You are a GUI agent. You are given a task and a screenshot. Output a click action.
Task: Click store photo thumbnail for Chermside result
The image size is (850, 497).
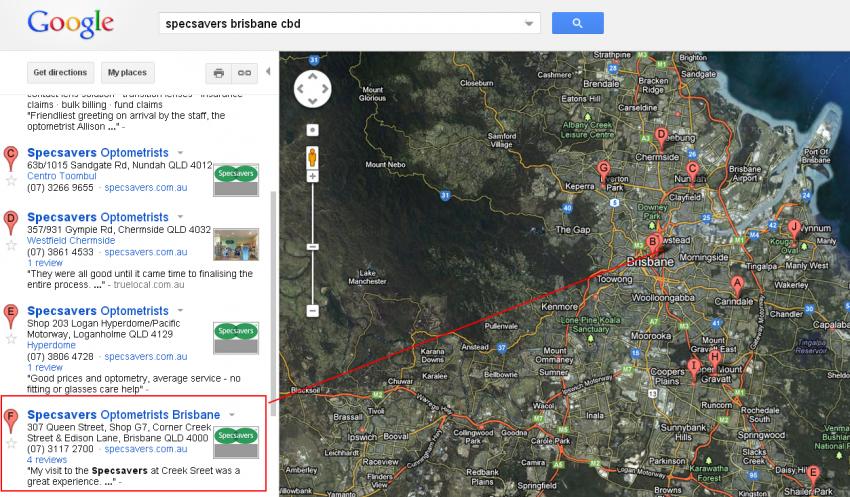[236, 244]
